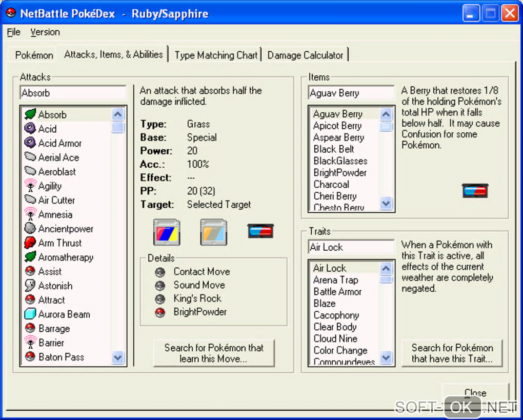Toggle the BrightPowder indicator
523x420 pixels.
click(x=160, y=312)
